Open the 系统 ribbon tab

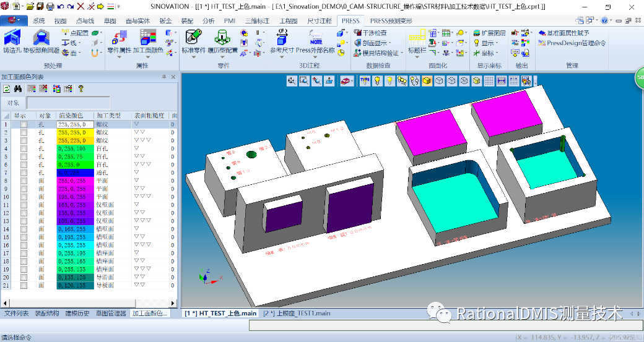[x=39, y=20]
